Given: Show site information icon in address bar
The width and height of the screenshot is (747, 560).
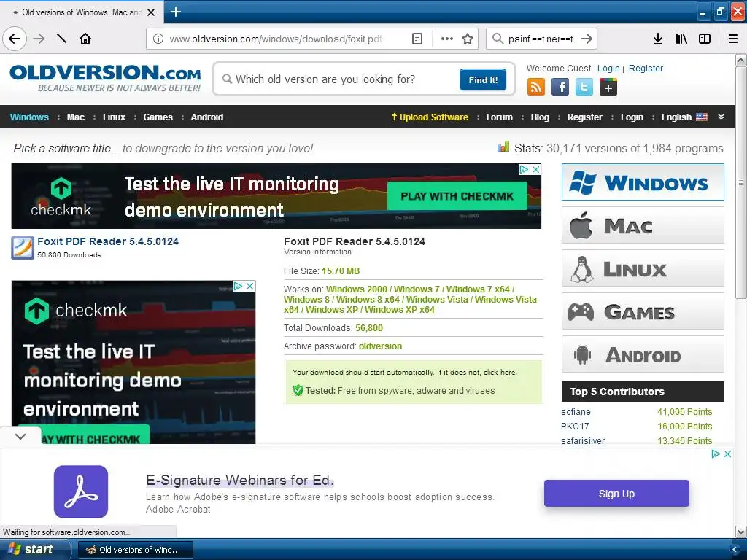Looking at the screenshot, I should (x=158, y=39).
